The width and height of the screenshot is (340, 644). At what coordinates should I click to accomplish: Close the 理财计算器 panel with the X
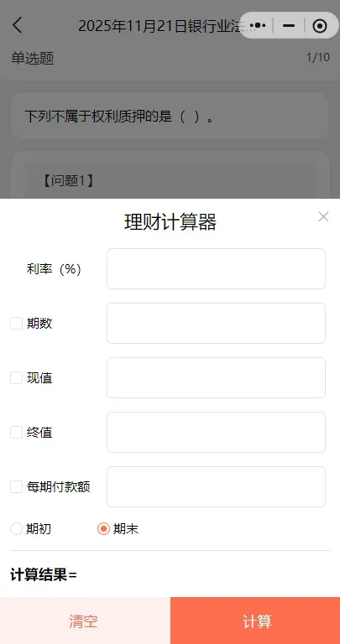tap(323, 217)
